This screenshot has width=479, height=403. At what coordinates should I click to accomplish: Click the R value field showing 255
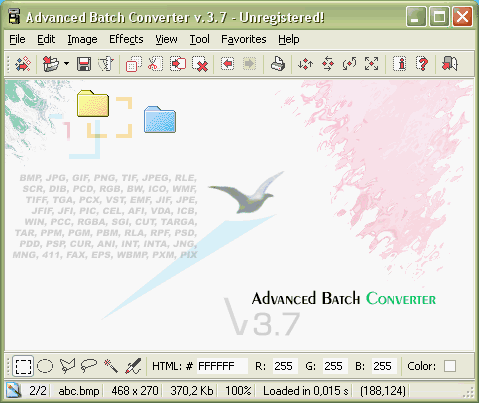coord(285,366)
